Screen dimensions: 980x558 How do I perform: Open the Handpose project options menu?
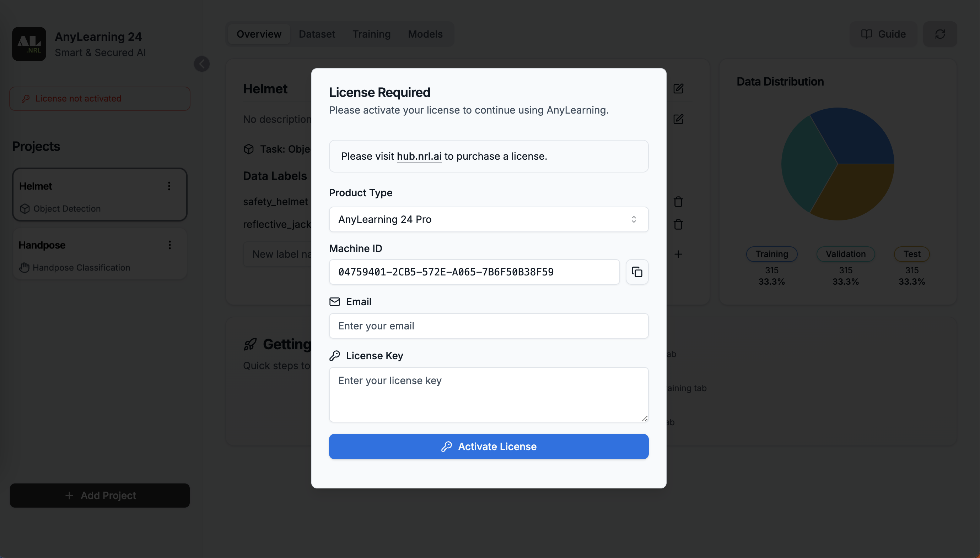tap(169, 245)
